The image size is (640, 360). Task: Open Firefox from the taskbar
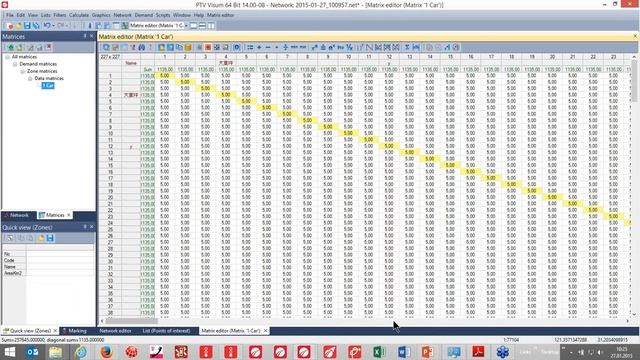tap(106, 352)
